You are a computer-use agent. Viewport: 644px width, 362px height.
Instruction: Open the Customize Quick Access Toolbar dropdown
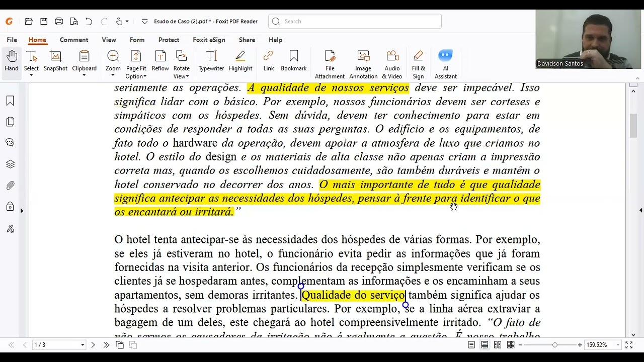point(144,22)
